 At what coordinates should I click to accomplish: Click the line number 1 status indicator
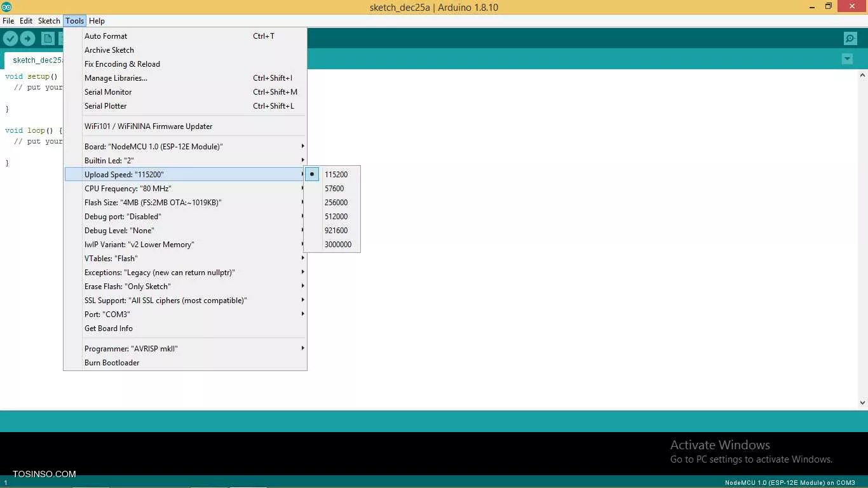6,483
